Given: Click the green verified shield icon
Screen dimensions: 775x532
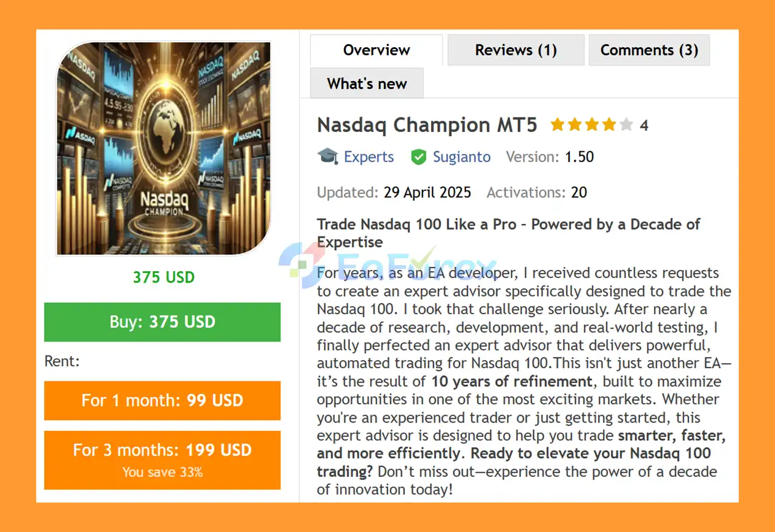Looking at the screenshot, I should (418, 157).
